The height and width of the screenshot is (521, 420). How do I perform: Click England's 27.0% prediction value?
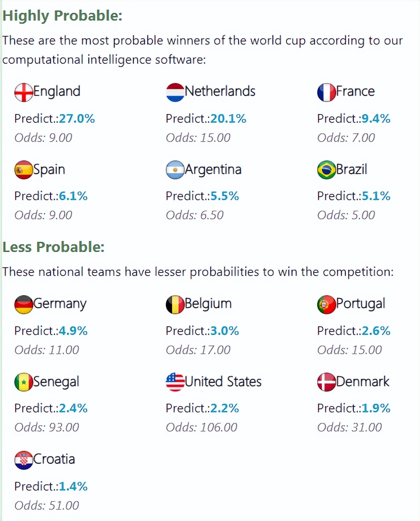[77, 118]
